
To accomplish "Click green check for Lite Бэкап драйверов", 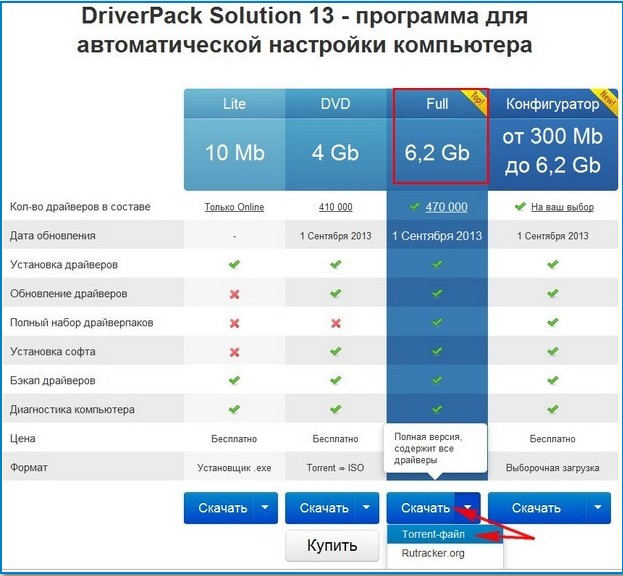I will (234, 380).
